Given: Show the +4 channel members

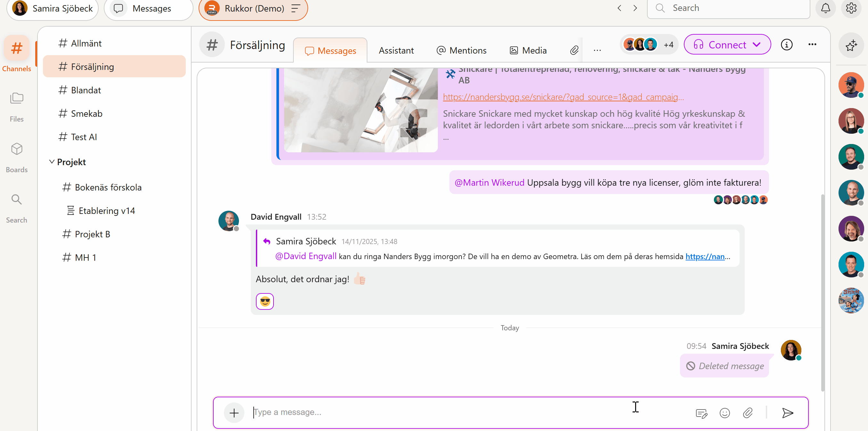Looking at the screenshot, I should tap(668, 45).
